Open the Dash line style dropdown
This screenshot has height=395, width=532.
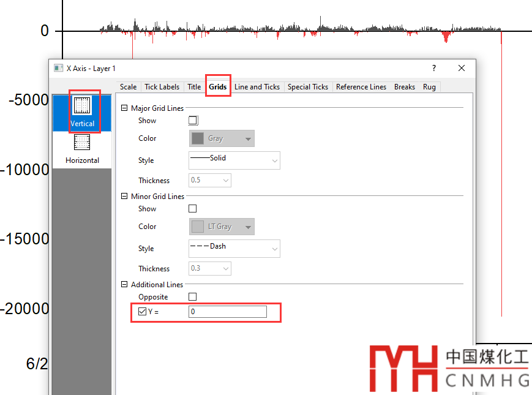pyautogui.click(x=234, y=249)
